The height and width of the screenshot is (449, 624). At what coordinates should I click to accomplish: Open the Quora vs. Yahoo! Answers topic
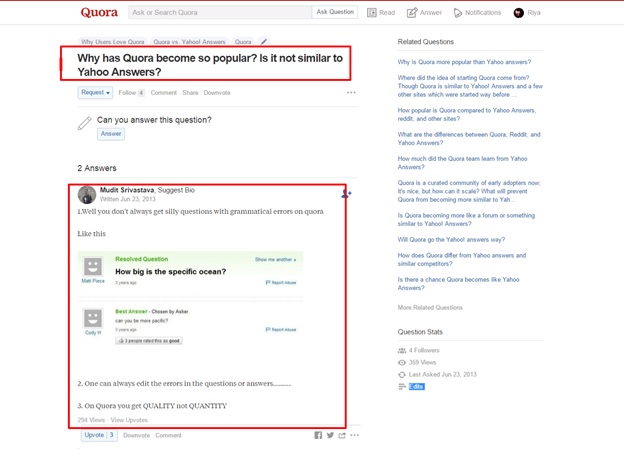point(189,41)
